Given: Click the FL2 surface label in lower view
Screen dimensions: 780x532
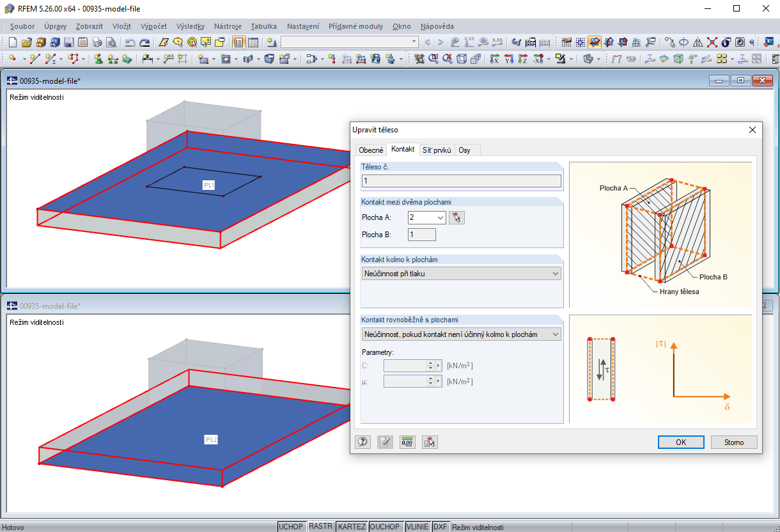Looking at the screenshot, I should 211,439.
